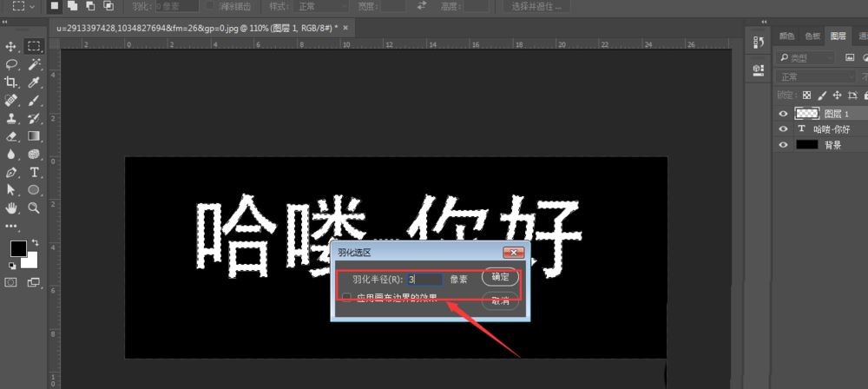Choose Add to Selection mode
Image resolution: width=868 pixels, height=389 pixels.
(72, 6)
